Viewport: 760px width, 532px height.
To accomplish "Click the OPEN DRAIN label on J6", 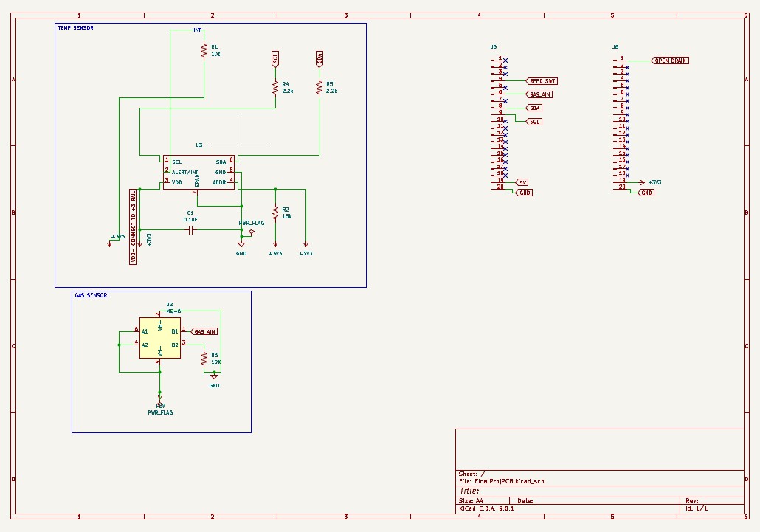I will pyautogui.click(x=670, y=61).
